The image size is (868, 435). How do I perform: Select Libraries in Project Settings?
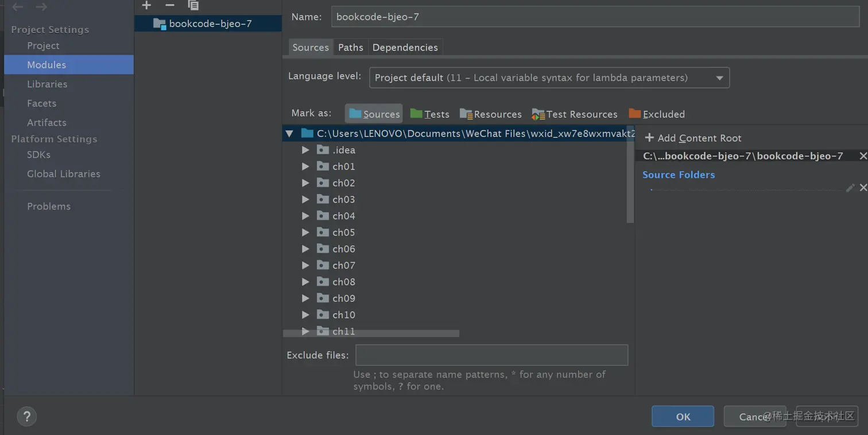click(x=47, y=84)
